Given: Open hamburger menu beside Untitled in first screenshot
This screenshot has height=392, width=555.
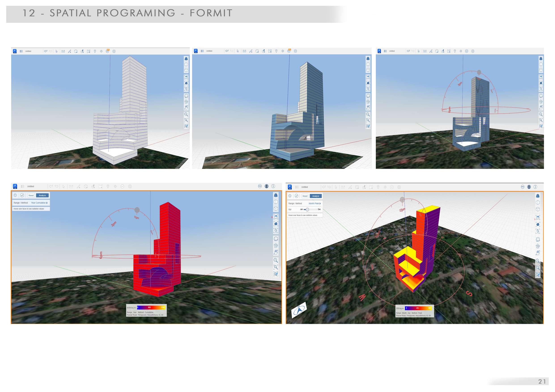Looking at the screenshot, I should click(21, 51).
